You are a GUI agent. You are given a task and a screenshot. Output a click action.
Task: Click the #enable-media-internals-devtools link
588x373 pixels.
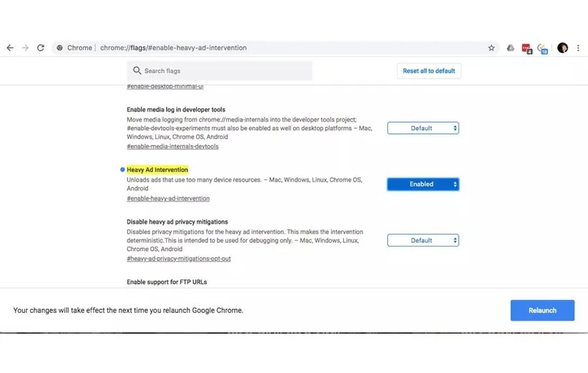tap(172, 146)
